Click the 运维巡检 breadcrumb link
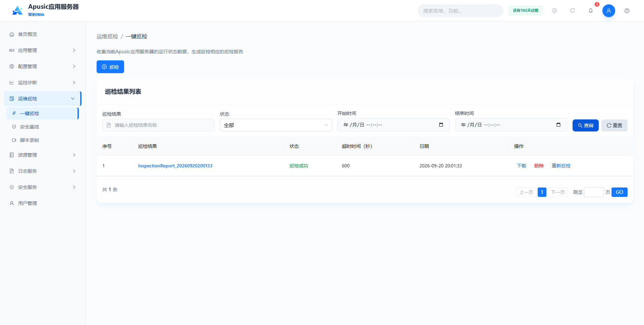 (107, 36)
